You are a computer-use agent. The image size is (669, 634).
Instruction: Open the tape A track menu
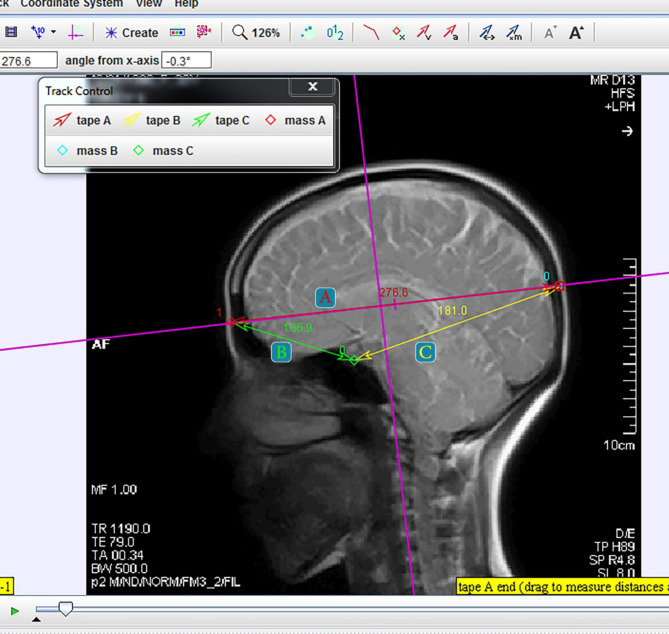[83, 121]
